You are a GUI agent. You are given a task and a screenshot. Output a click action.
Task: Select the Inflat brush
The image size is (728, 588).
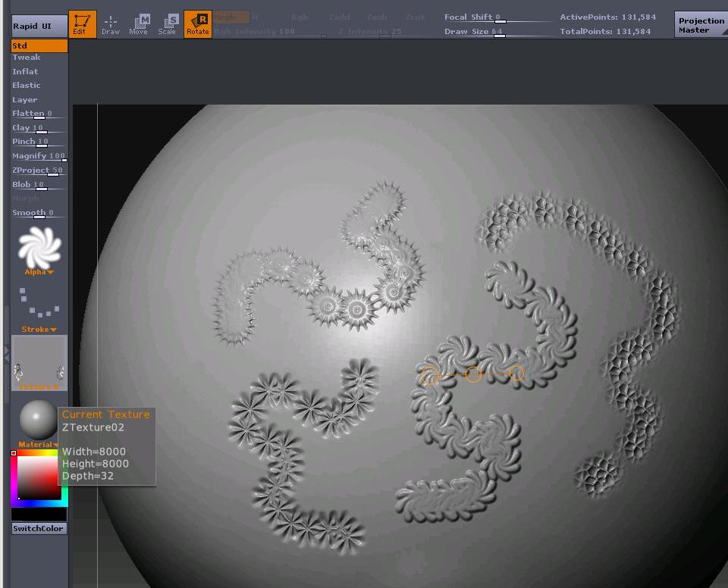pyautogui.click(x=25, y=71)
